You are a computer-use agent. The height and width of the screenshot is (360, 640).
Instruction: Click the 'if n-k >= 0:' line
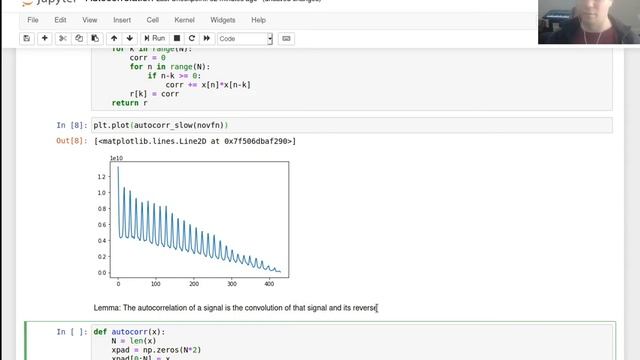click(x=174, y=76)
